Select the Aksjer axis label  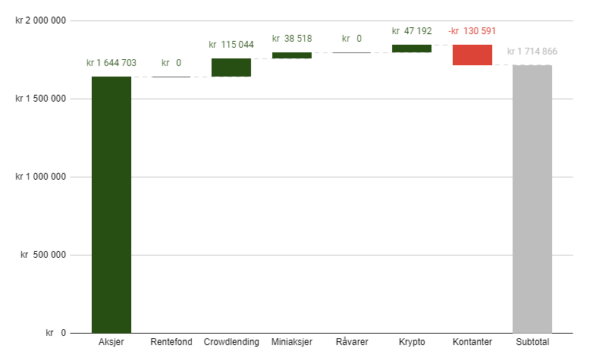[111, 342]
